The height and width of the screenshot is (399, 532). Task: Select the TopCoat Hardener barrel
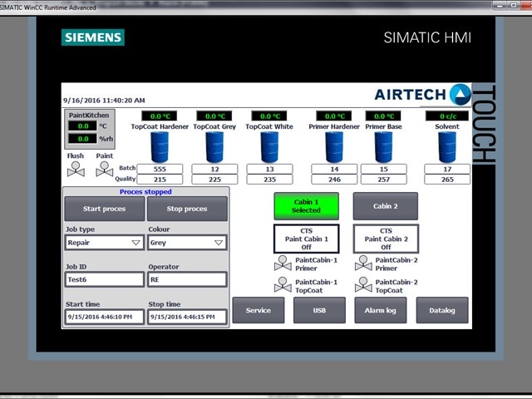tap(160, 147)
